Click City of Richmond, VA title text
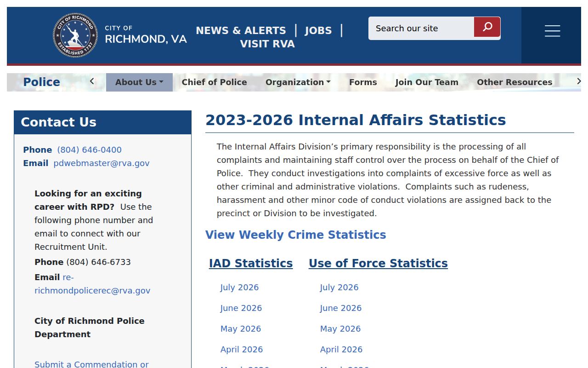Viewport: 588px width, 368px height. [x=146, y=35]
